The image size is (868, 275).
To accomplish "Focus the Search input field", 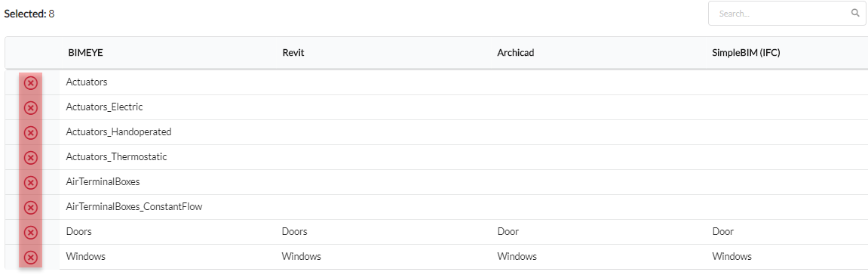I will coord(787,14).
